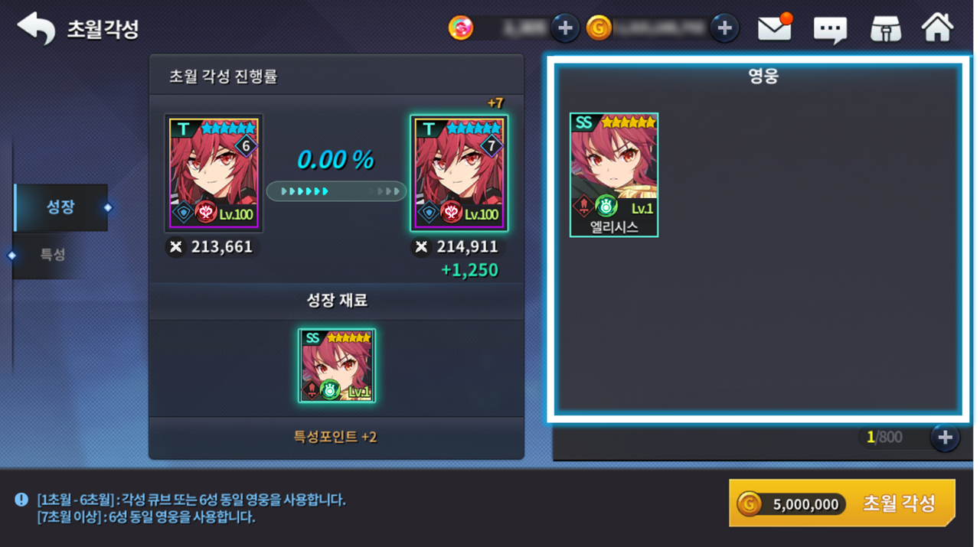Screen dimensions: 980x547
Task: Switch to the 성장 tab
Action: [61, 207]
